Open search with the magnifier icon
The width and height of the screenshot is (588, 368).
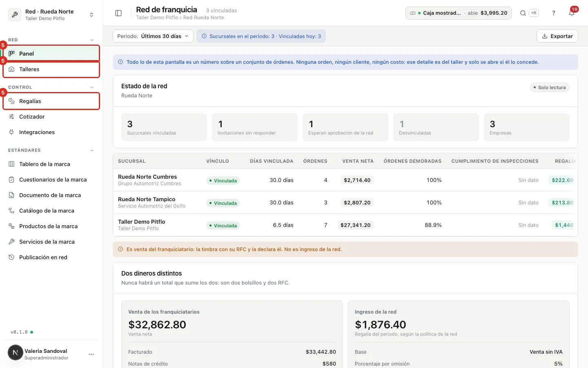click(523, 13)
